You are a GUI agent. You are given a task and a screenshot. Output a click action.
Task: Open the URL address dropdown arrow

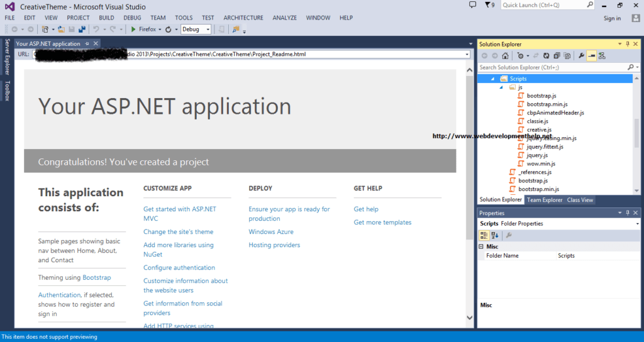(x=467, y=54)
